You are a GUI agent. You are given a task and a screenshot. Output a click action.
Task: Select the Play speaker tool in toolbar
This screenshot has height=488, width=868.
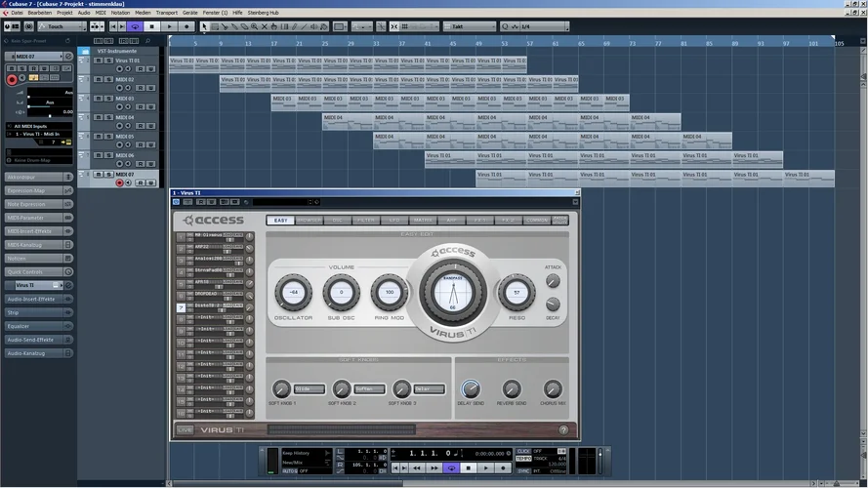tap(313, 26)
